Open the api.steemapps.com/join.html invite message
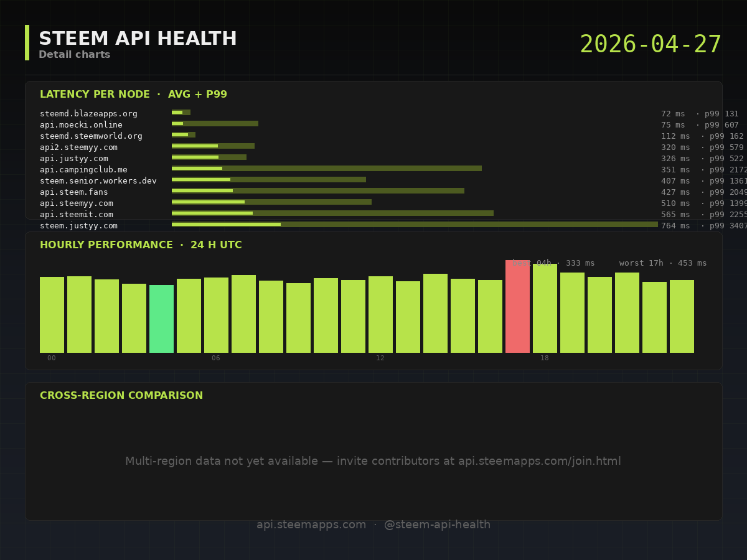This screenshot has height=560, width=747. [373, 461]
